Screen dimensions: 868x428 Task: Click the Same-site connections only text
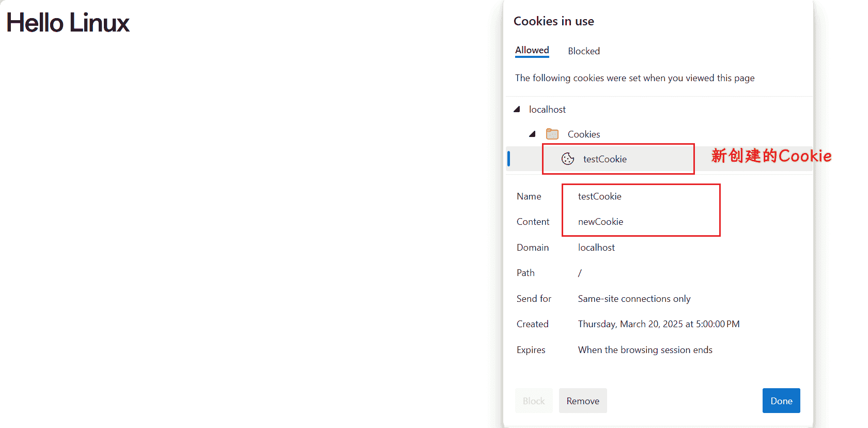pyautogui.click(x=634, y=298)
